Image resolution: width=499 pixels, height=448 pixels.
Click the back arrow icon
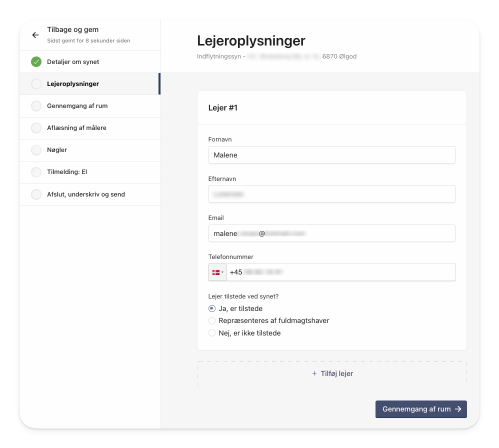click(35, 35)
